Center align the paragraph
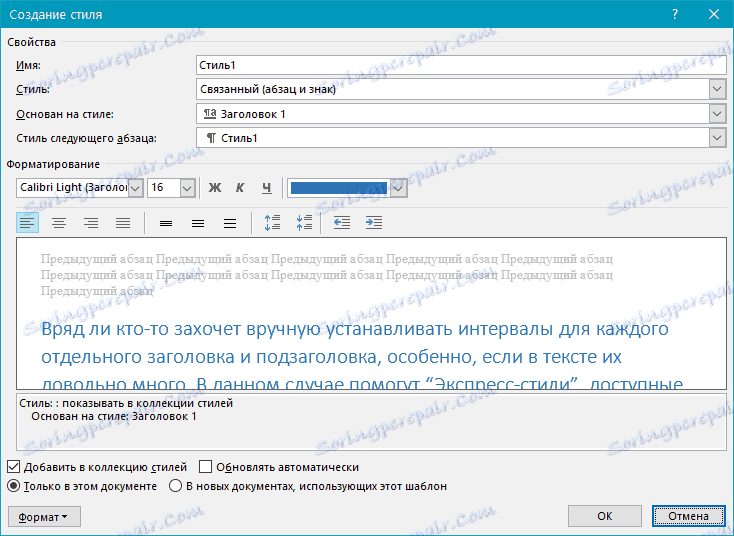 (x=59, y=223)
